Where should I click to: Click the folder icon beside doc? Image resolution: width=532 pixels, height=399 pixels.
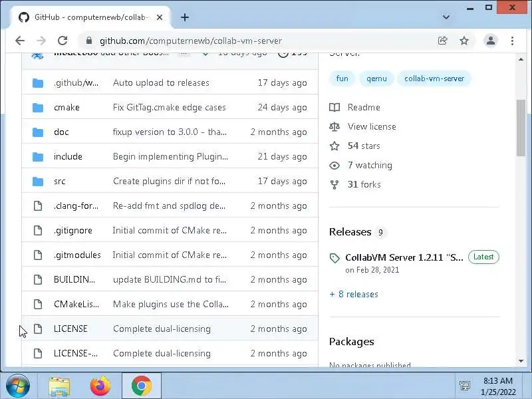(x=38, y=132)
